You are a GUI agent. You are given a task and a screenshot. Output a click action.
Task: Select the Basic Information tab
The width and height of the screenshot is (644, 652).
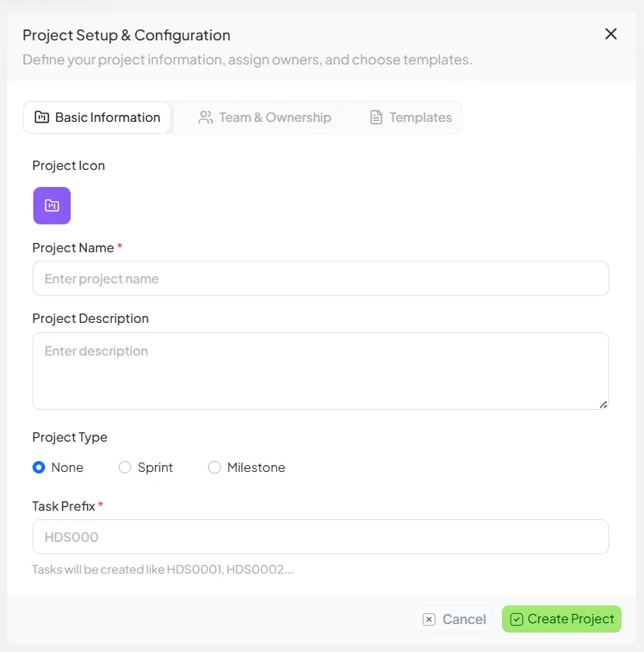click(97, 117)
